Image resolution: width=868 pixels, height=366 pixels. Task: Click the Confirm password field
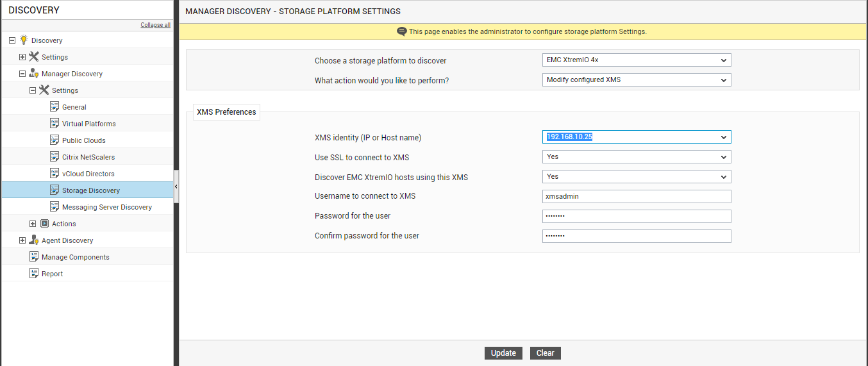coord(637,236)
